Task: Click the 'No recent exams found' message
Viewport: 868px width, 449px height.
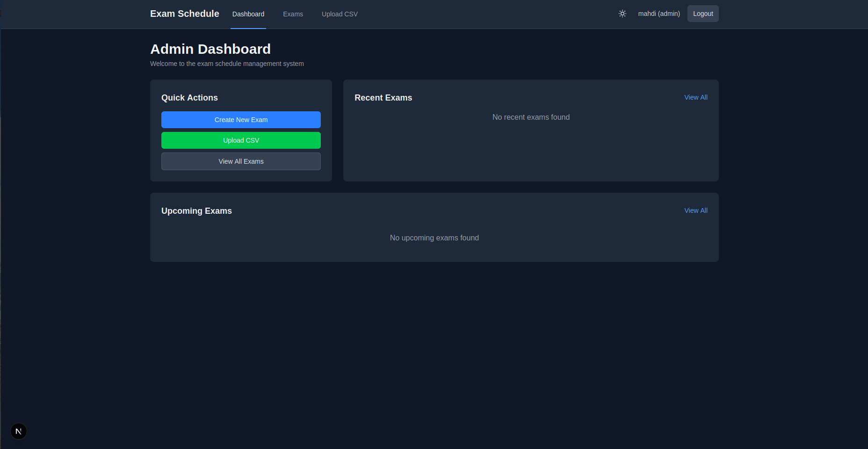Action: [x=531, y=117]
